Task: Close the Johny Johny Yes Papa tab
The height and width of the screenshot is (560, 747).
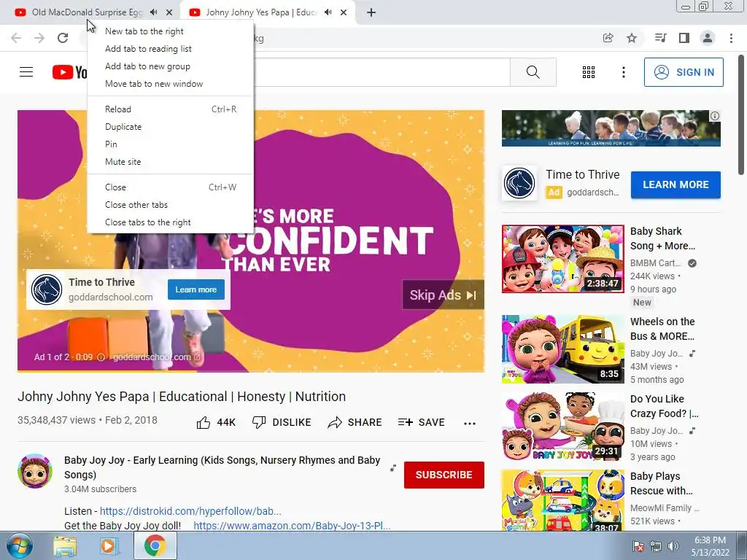Action: point(344,12)
